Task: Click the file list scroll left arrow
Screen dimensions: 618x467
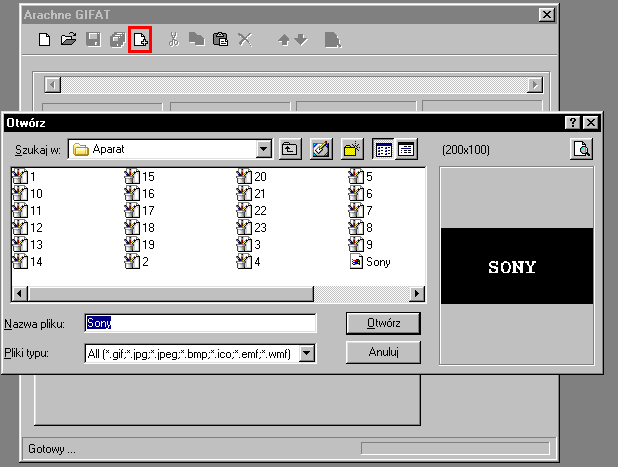Action: [20, 294]
